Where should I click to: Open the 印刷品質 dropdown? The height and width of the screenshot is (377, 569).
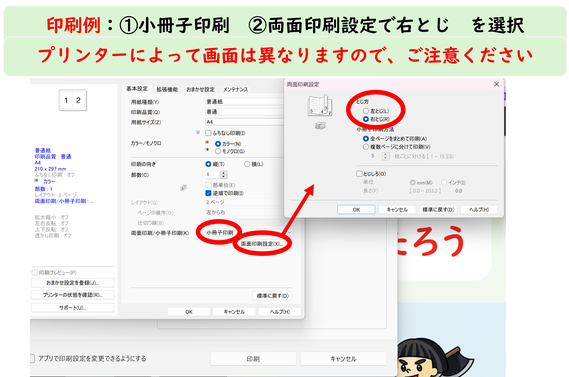(x=245, y=112)
